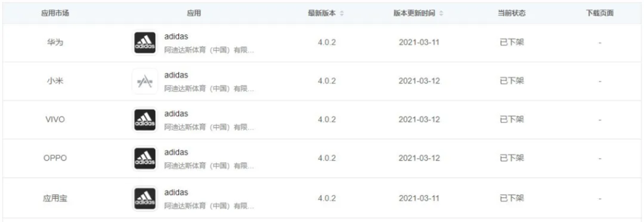This screenshot has width=644, height=222.
Task: Click the adidas icon in the OPPO row
Action: (144, 158)
